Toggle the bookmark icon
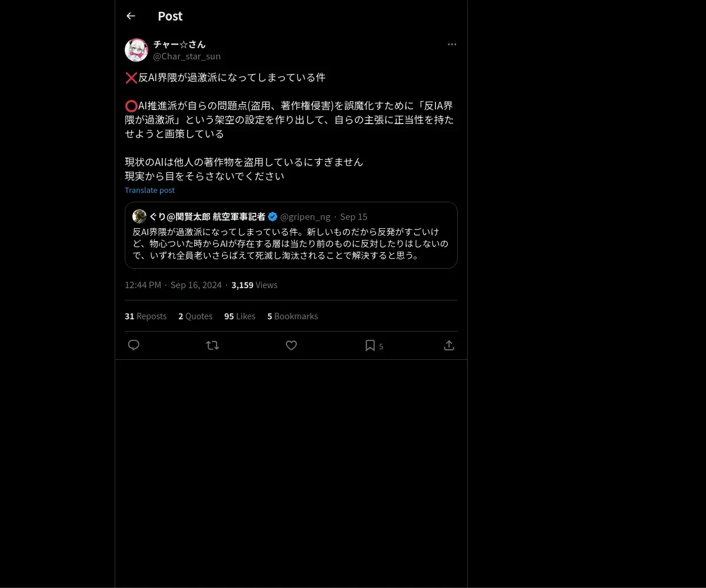706x588 pixels. 370,345
